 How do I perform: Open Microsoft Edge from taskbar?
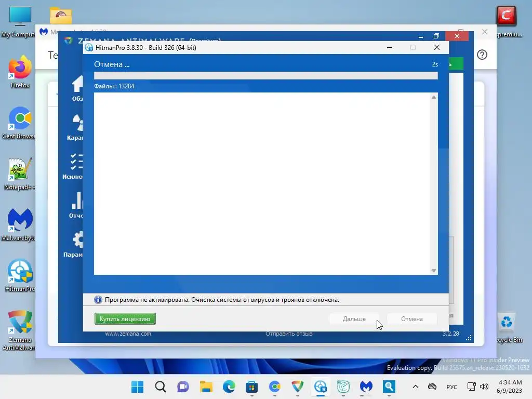tap(229, 387)
